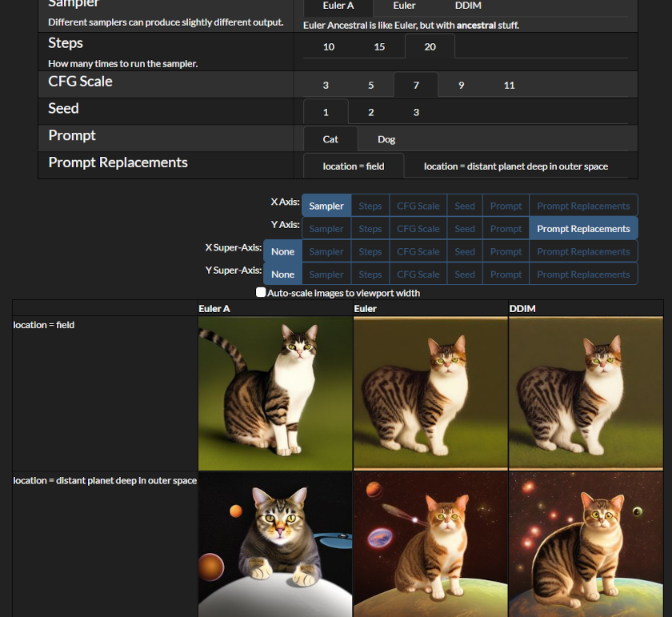672x617 pixels.
Task: Select Seed 1 tab
Action: tap(326, 112)
